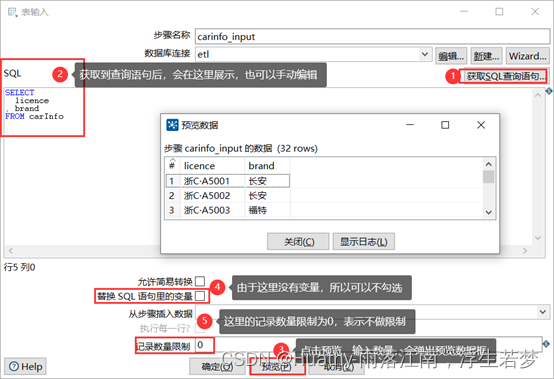
Task: Select the 长安 cell in row 2
Action: [267, 195]
